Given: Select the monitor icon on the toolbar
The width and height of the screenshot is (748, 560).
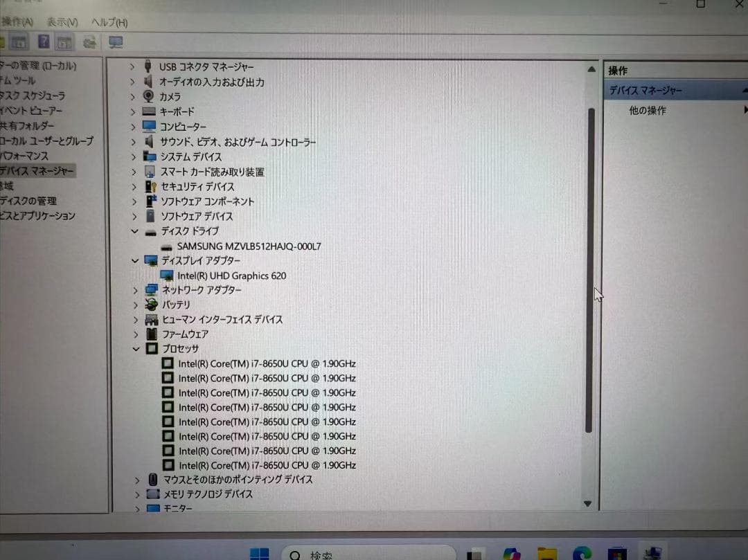Looking at the screenshot, I should point(116,42).
